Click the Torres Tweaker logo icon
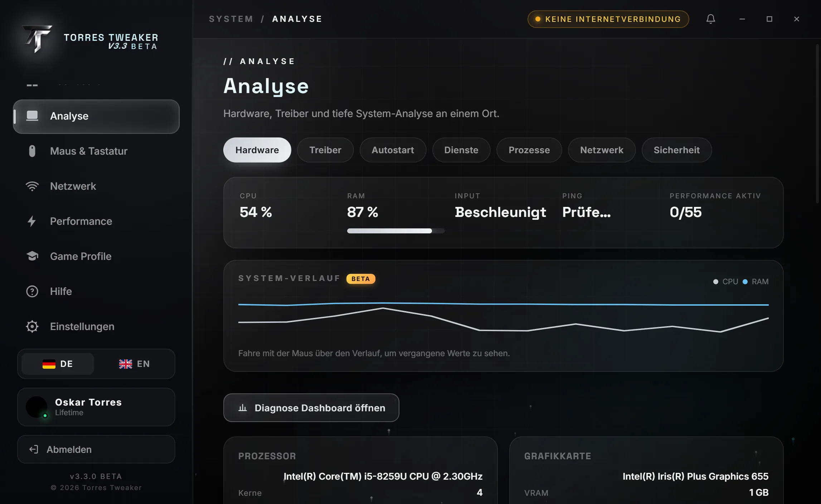Image resolution: width=821 pixels, height=504 pixels. click(x=37, y=39)
